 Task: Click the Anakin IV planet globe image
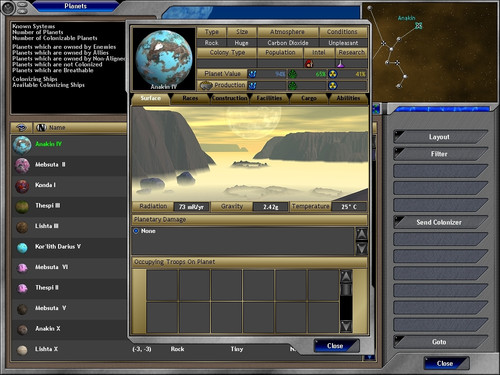pos(164,57)
